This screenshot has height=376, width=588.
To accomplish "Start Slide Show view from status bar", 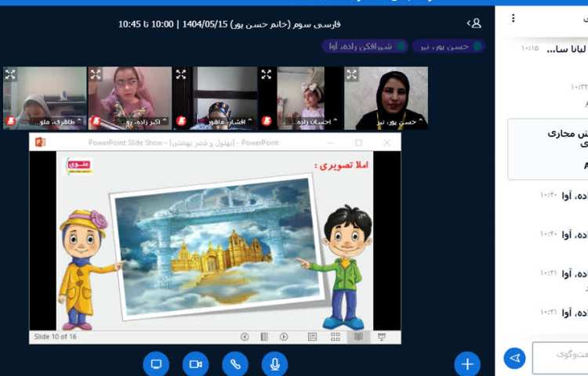I will click(382, 337).
